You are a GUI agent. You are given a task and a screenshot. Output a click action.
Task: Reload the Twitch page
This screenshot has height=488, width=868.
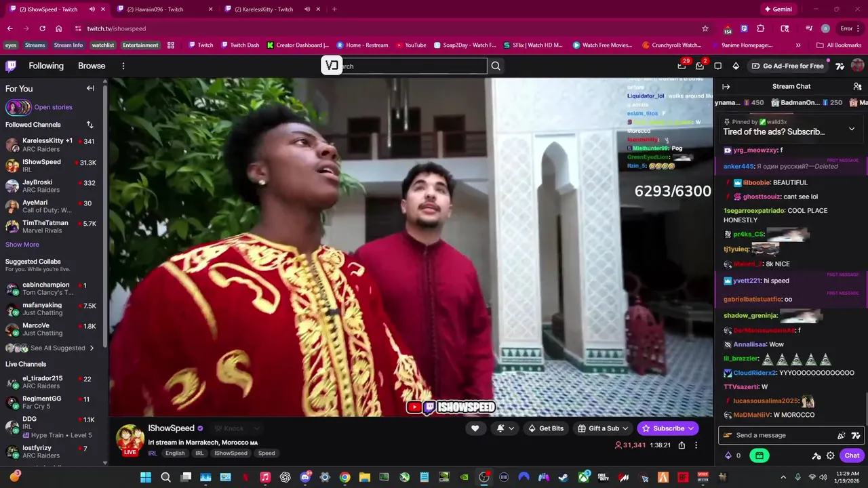tap(42, 28)
